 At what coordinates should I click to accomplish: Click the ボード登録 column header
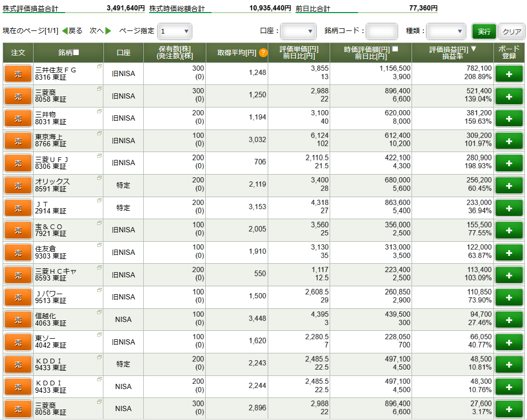click(x=509, y=53)
